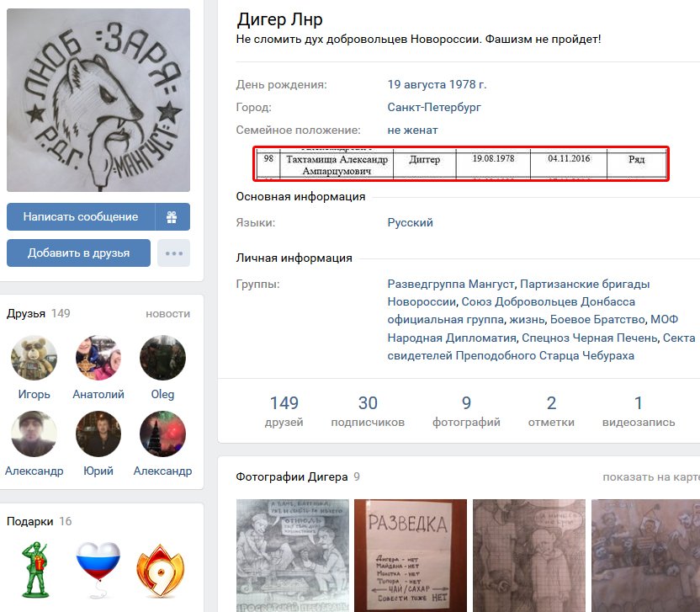The height and width of the screenshot is (612, 700).
Task: Open friend Oleg's avatar
Action: [x=162, y=358]
